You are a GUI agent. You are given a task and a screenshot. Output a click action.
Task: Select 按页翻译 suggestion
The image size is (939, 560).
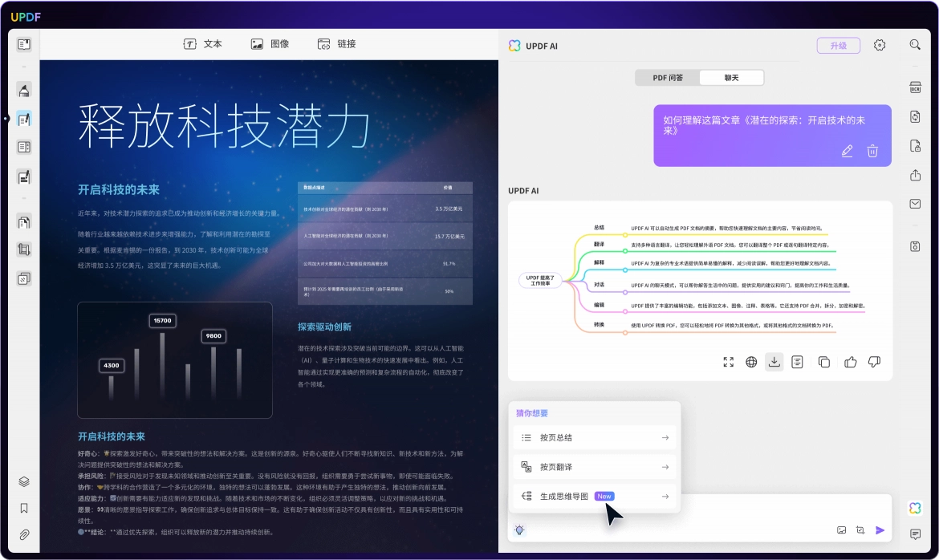tap(595, 467)
